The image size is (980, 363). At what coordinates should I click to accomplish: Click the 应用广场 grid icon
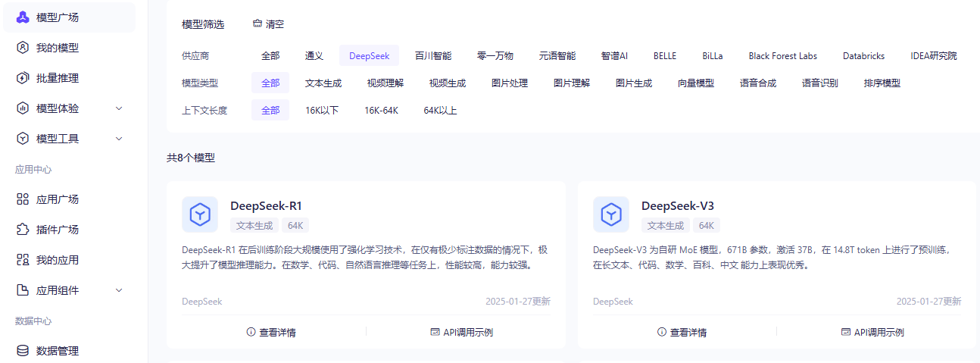[23, 199]
